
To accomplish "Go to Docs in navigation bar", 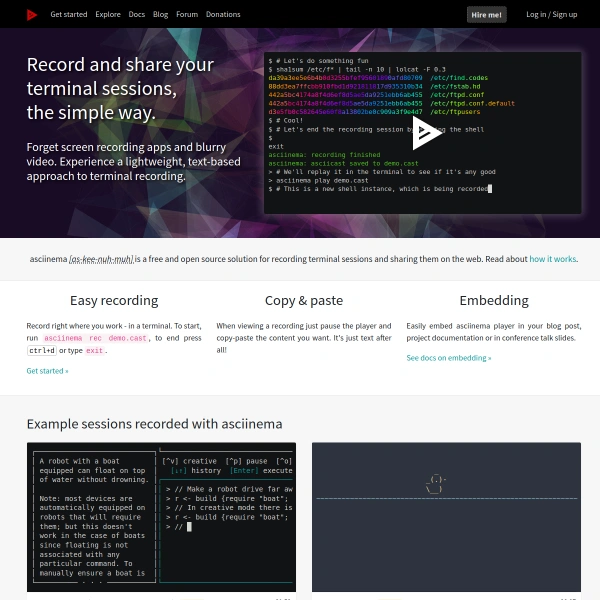I will click(x=137, y=15).
